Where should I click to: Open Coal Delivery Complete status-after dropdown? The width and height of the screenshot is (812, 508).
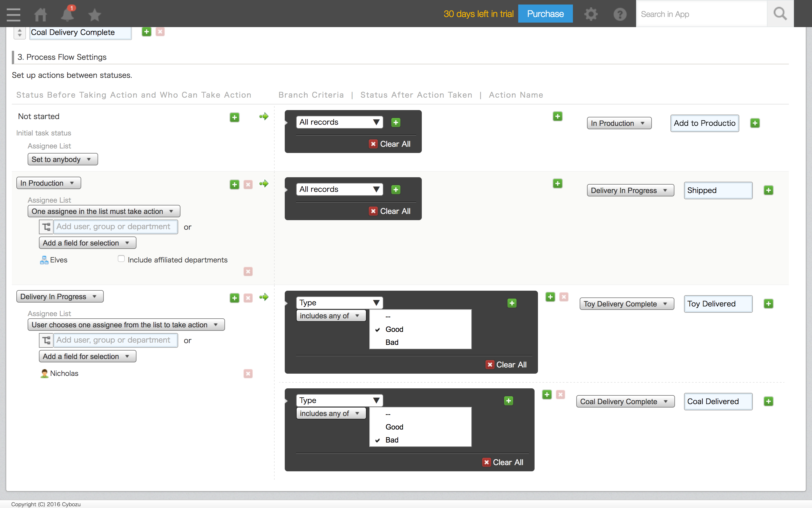pyautogui.click(x=625, y=401)
